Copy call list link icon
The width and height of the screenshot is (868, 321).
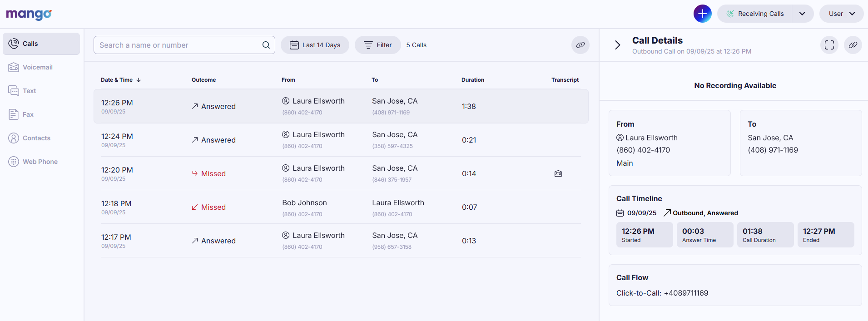[580, 45]
